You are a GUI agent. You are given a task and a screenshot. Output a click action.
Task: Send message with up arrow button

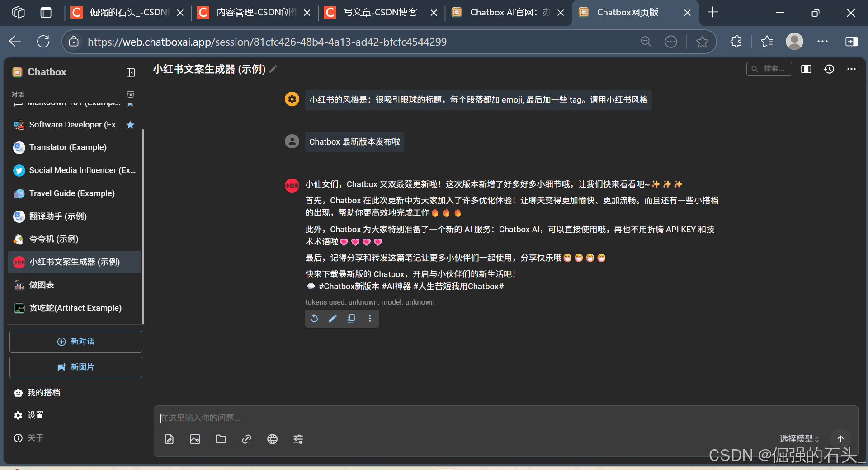(840, 438)
